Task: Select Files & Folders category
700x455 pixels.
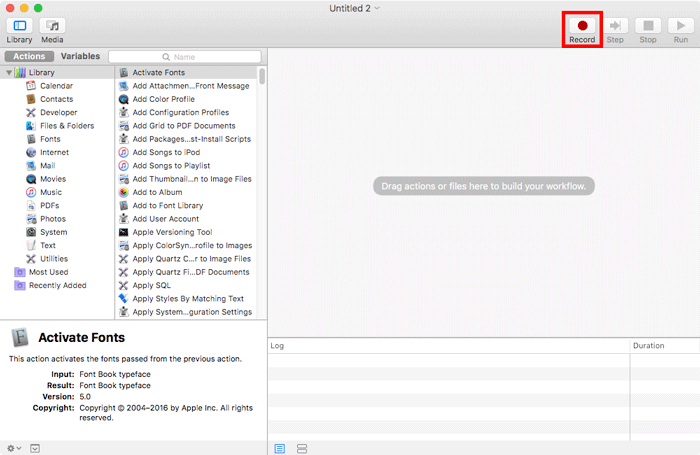Action: (x=67, y=126)
